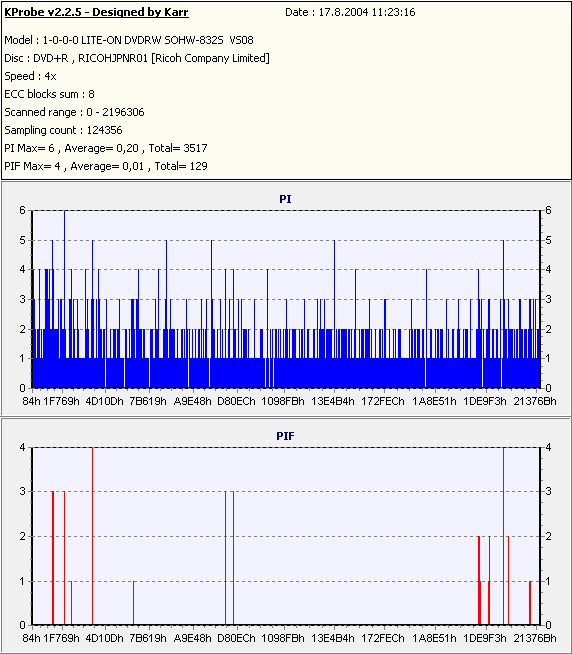Click the PIF spike of 4 near 1DE9F3h
The height and width of the screenshot is (654, 572).
[504, 536]
